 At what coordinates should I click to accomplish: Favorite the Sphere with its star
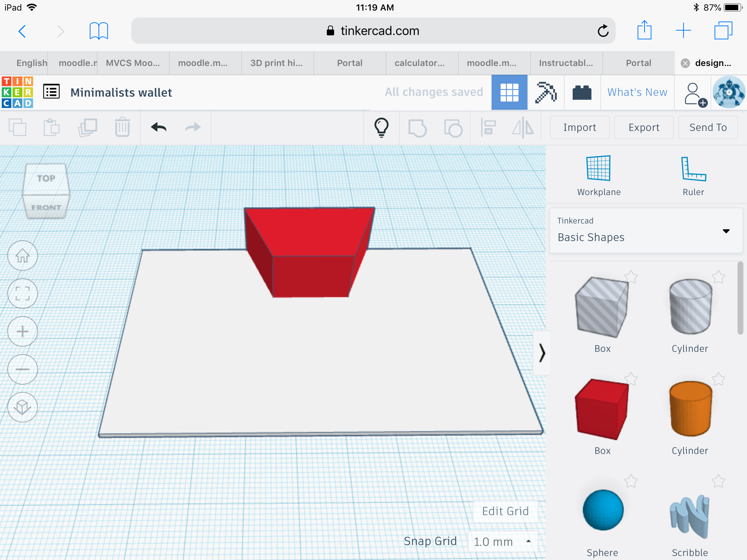click(x=631, y=481)
